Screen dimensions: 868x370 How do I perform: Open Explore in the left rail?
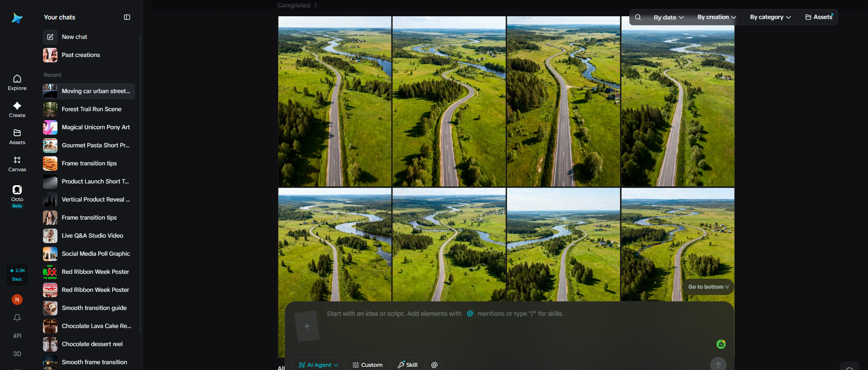pos(17,83)
